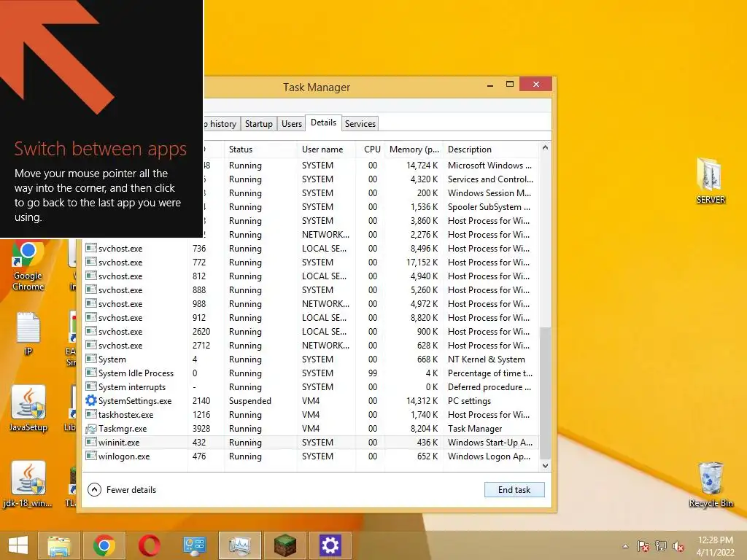Switch to the Details tab
Image resolution: width=747 pixels, height=560 pixels.
[x=323, y=122]
